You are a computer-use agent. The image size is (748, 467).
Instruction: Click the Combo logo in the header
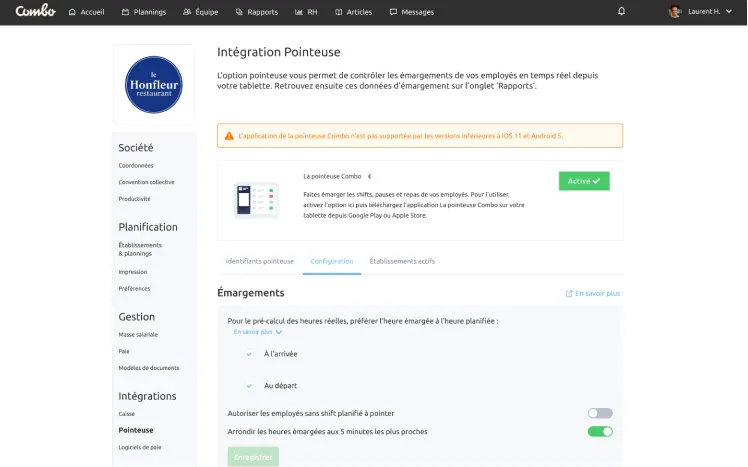click(35, 11)
